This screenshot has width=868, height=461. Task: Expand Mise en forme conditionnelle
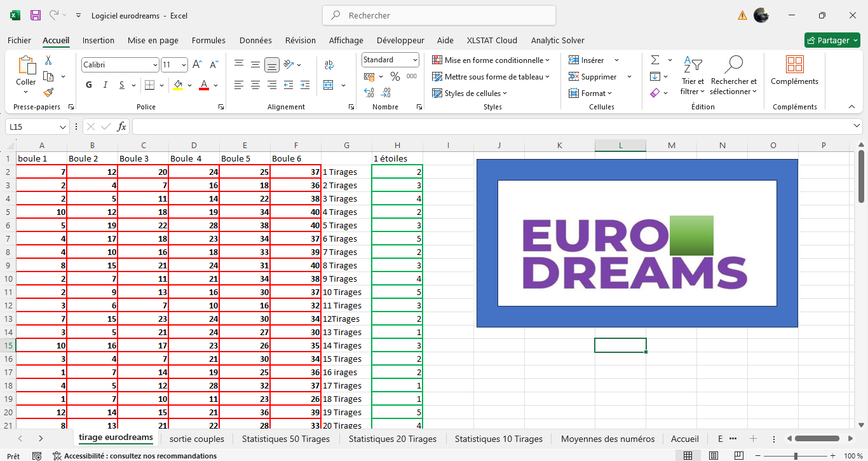coord(491,60)
